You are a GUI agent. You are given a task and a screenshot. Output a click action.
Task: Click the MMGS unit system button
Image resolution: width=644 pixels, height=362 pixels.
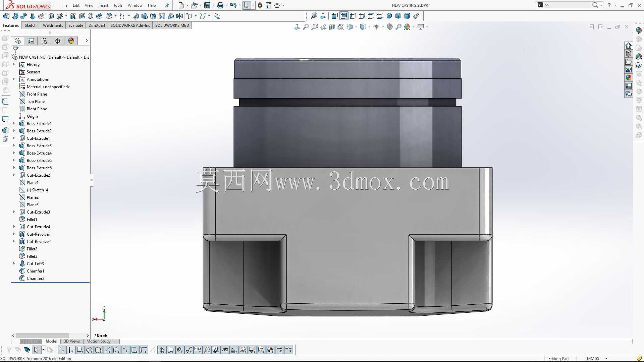[593, 359]
